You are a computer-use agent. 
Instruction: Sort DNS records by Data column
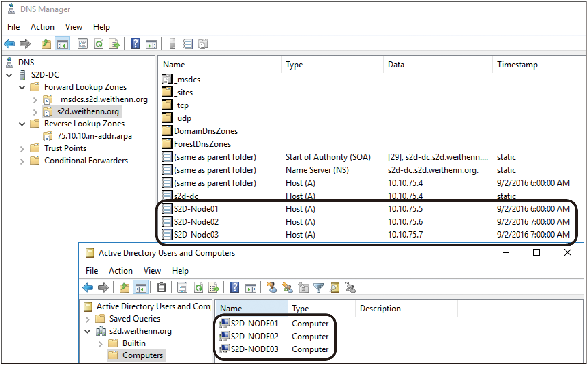tap(437, 65)
